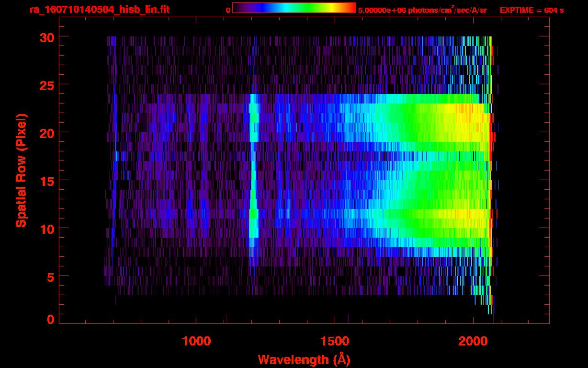The height and width of the screenshot is (368, 588).
Task: Click the rainbow color scale bar
Action: coord(294,8)
